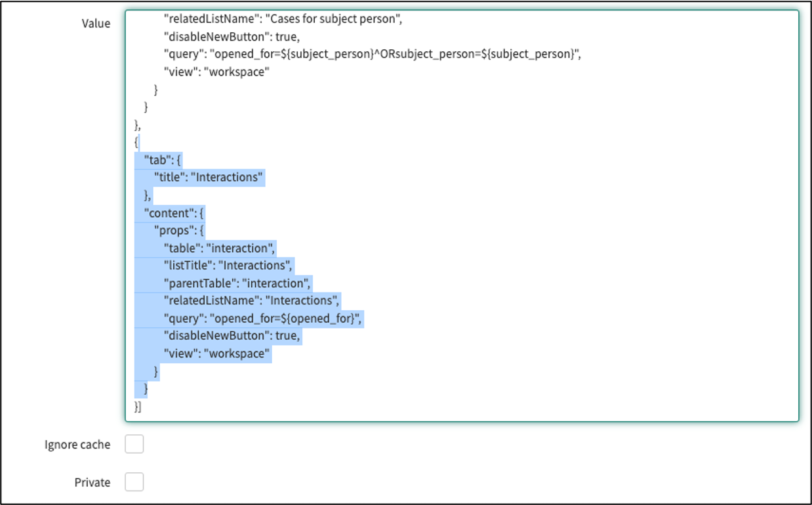This screenshot has height=505, width=812.
Task: Click the "title": "Interactions" line
Action: (x=209, y=177)
